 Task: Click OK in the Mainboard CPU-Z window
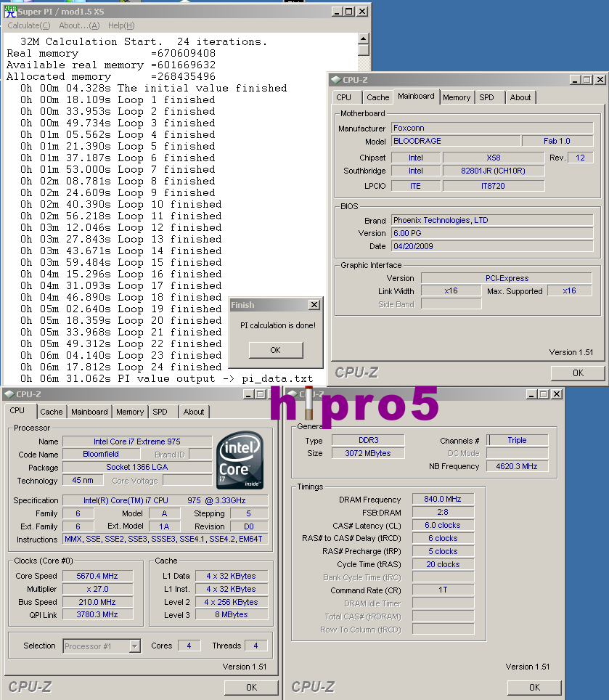coord(578,373)
